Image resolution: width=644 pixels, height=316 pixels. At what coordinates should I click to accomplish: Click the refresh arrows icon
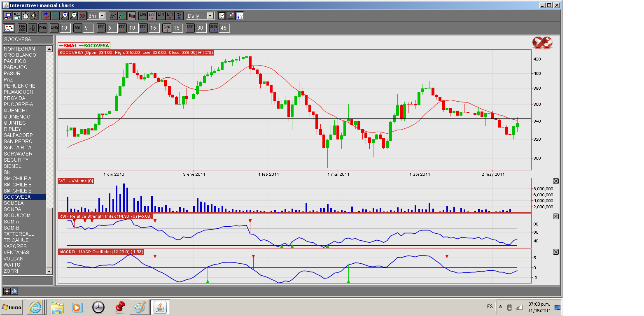46,16
